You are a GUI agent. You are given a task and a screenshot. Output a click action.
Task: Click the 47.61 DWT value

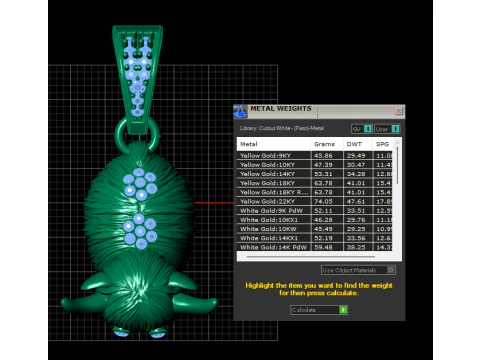(x=356, y=201)
